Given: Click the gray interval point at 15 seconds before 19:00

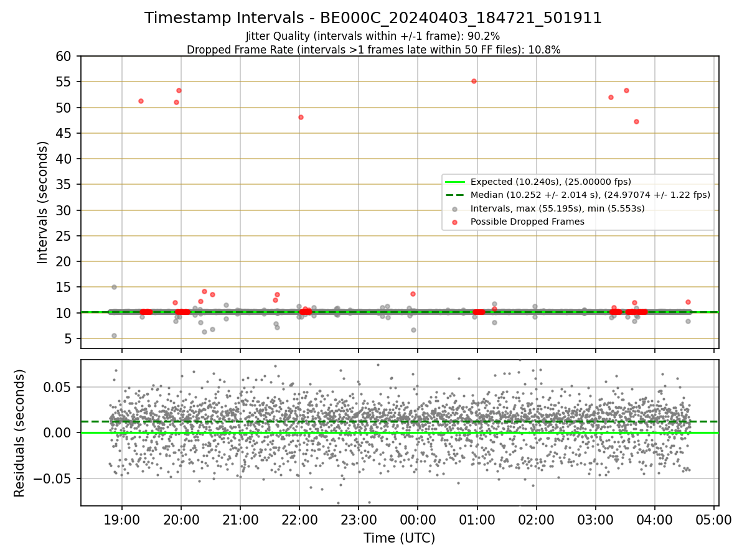Looking at the screenshot, I should click(x=114, y=287).
